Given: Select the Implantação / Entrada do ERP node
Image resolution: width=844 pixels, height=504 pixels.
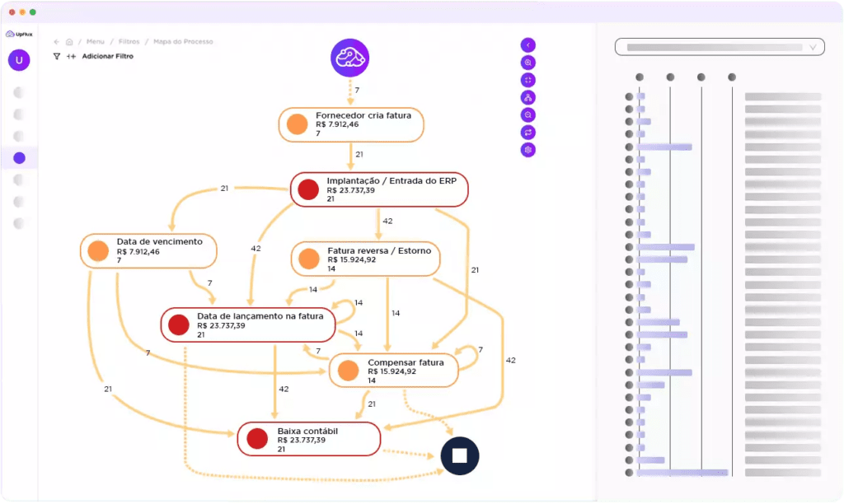Looking at the screenshot, I should 379,189.
